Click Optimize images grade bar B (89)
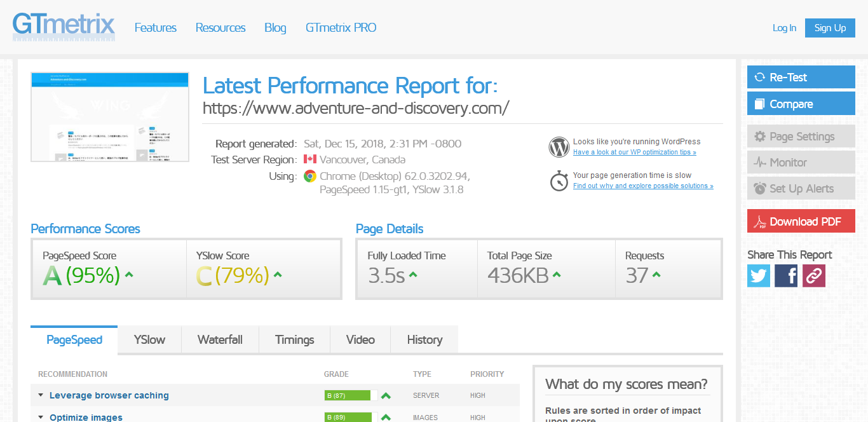The height and width of the screenshot is (422, 868). [351, 417]
